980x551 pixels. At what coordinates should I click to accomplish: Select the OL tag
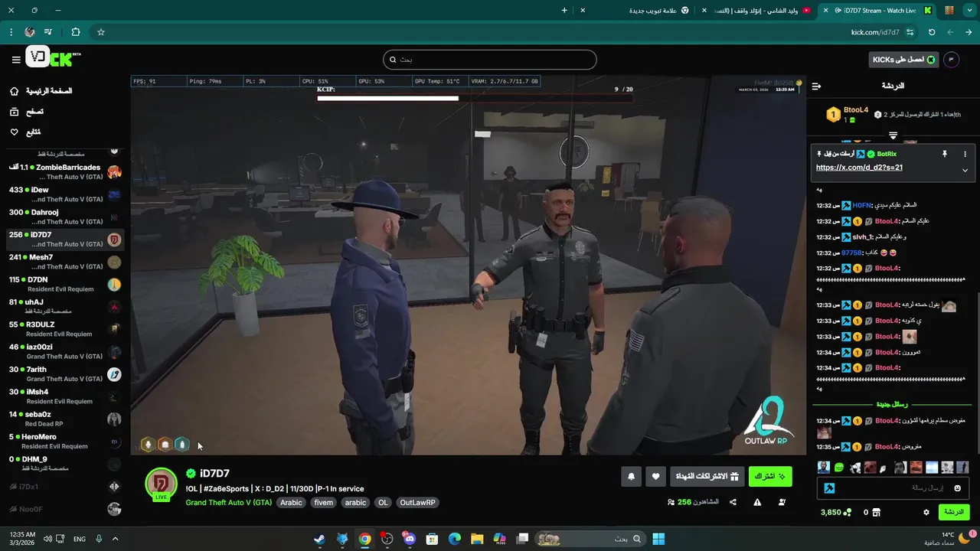pyautogui.click(x=383, y=503)
